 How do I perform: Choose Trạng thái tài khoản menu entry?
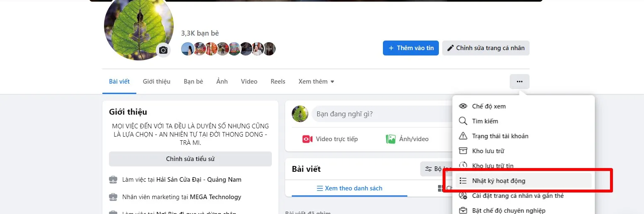pyautogui.click(x=523, y=136)
